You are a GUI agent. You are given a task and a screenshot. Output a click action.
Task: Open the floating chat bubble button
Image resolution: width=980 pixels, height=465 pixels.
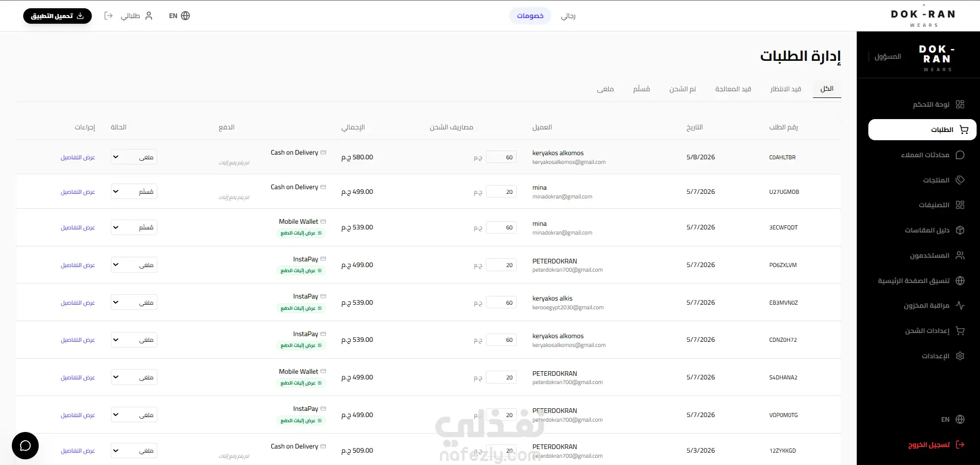point(25,445)
